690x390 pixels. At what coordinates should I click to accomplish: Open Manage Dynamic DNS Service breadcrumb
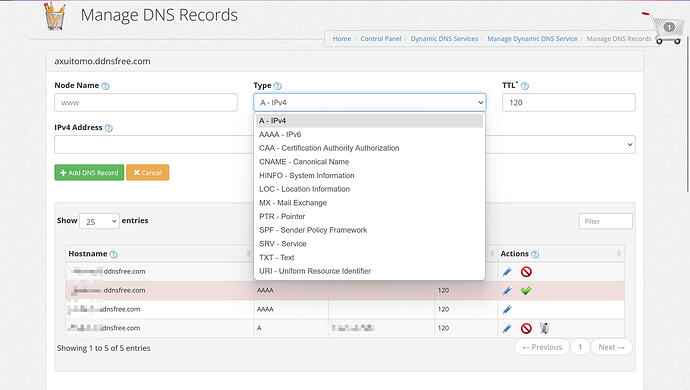[532, 39]
